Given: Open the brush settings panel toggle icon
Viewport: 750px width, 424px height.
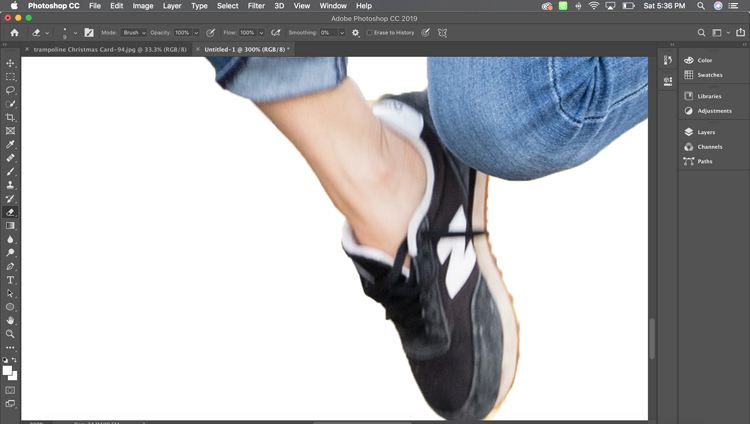Looking at the screenshot, I should pyautogui.click(x=89, y=33).
